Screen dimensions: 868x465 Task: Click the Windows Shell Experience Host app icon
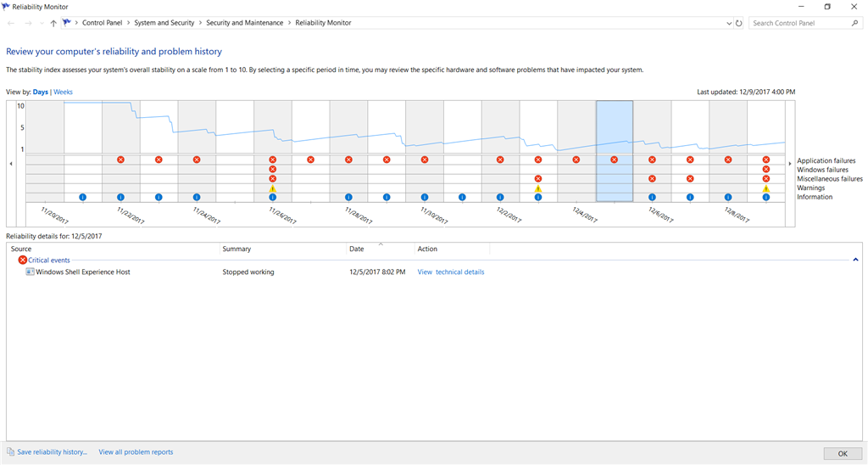pos(31,272)
